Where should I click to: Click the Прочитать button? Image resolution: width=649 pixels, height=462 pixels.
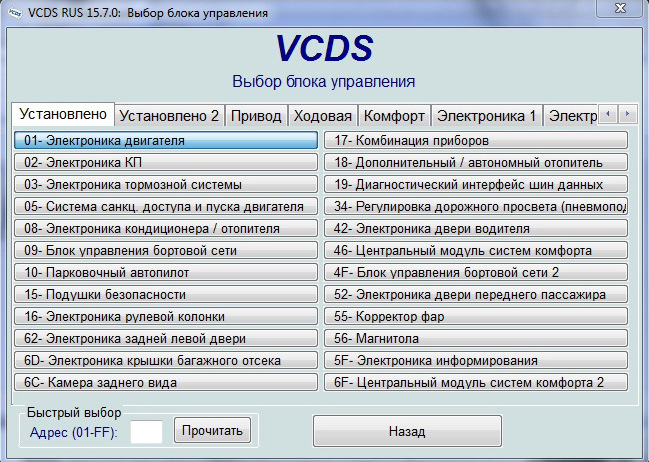tap(212, 431)
